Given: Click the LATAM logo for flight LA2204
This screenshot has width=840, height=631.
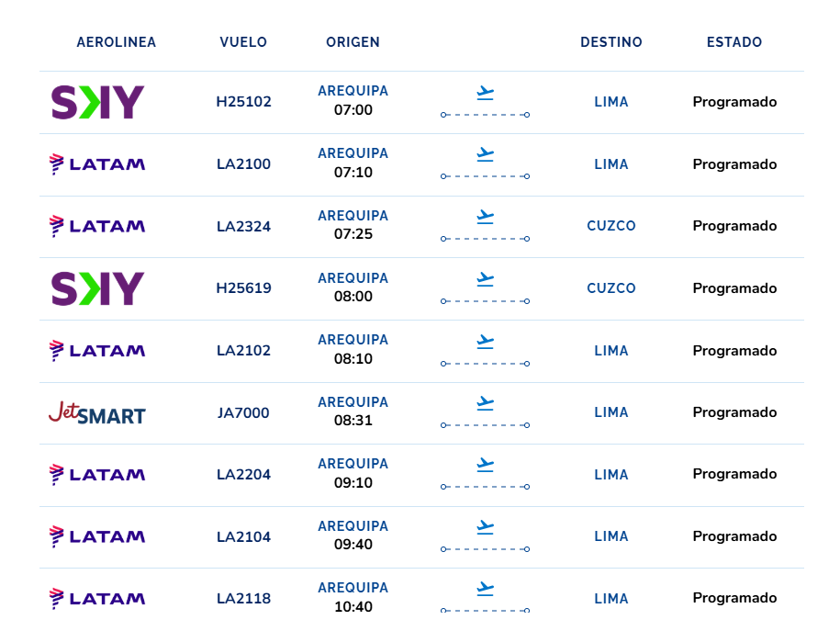Looking at the screenshot, I should [x=97, y=475].
